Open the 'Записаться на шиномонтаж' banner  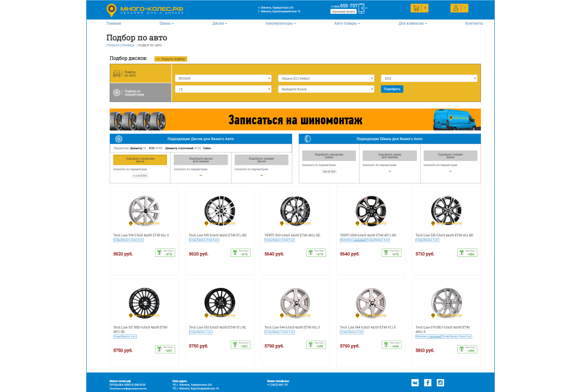click(x=295, y=119)
